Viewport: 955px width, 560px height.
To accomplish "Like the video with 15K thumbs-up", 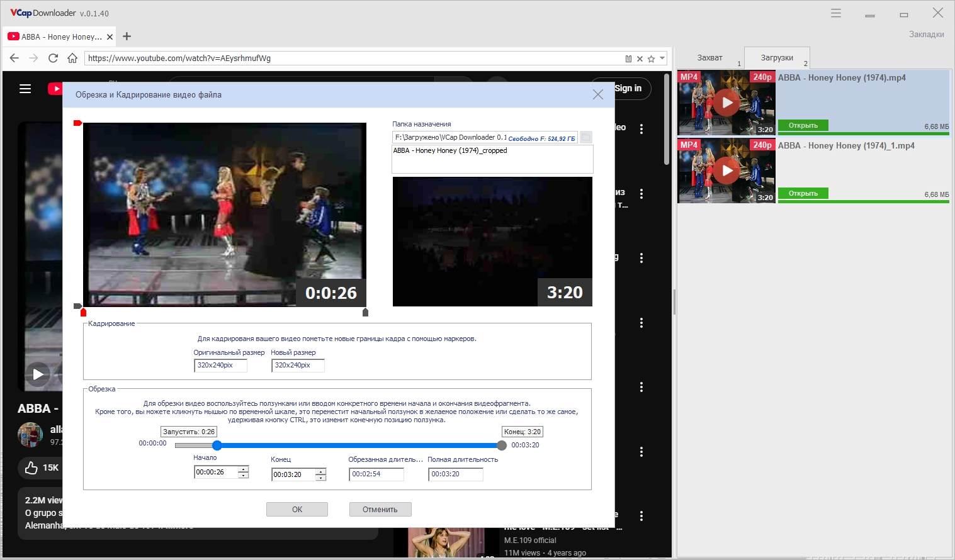I will 42,468.
